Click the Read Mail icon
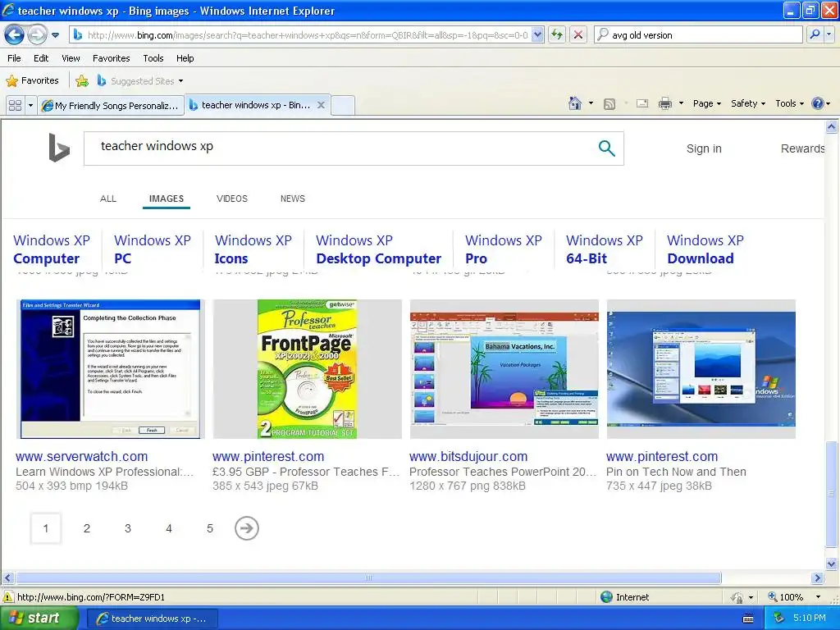 (642, 103)
